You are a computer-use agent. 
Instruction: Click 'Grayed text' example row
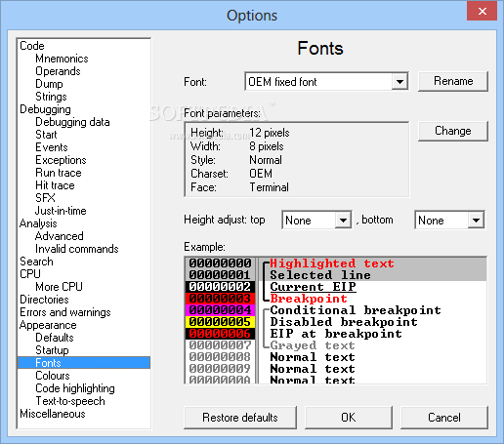click(x=313, y=345)
